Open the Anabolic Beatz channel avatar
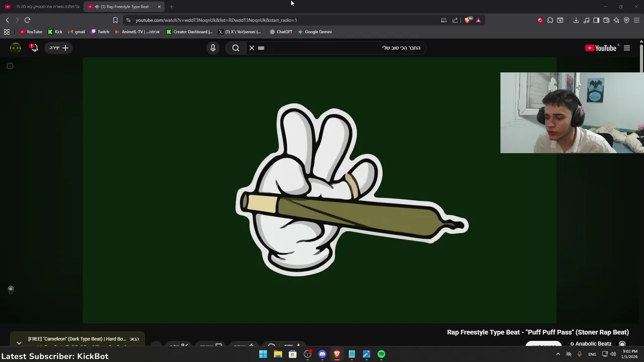 point(622,344)
